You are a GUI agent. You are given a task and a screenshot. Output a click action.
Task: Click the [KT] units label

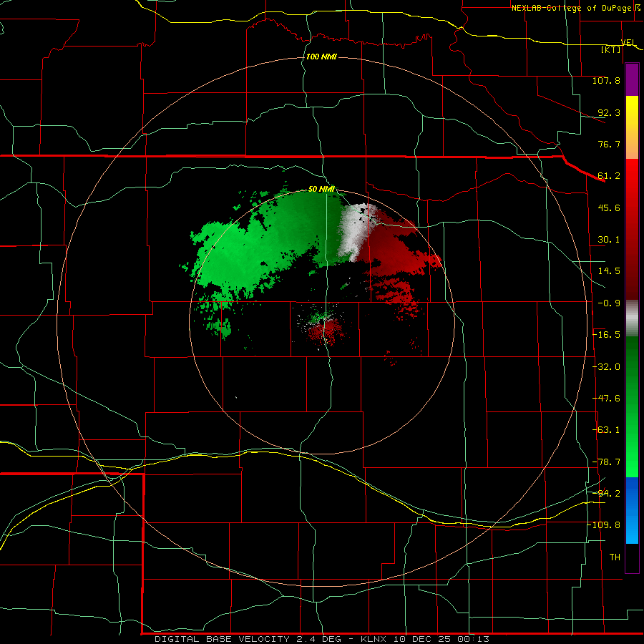coord(610,49)
